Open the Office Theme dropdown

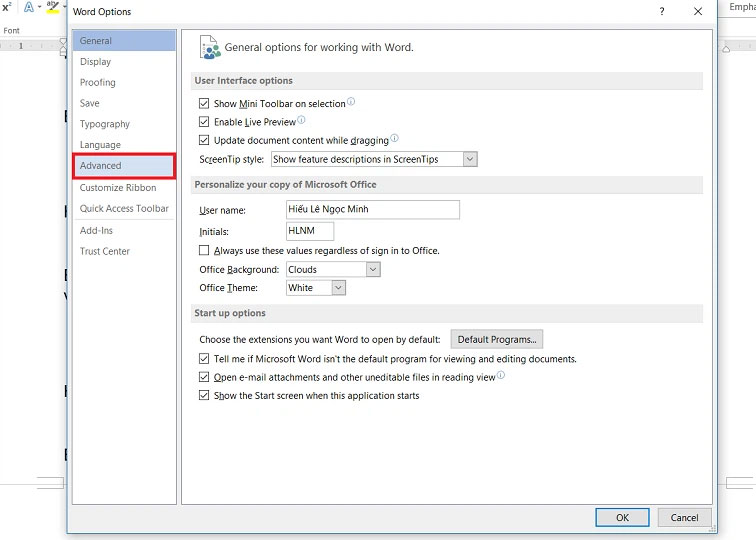click(x=338, y=288)
